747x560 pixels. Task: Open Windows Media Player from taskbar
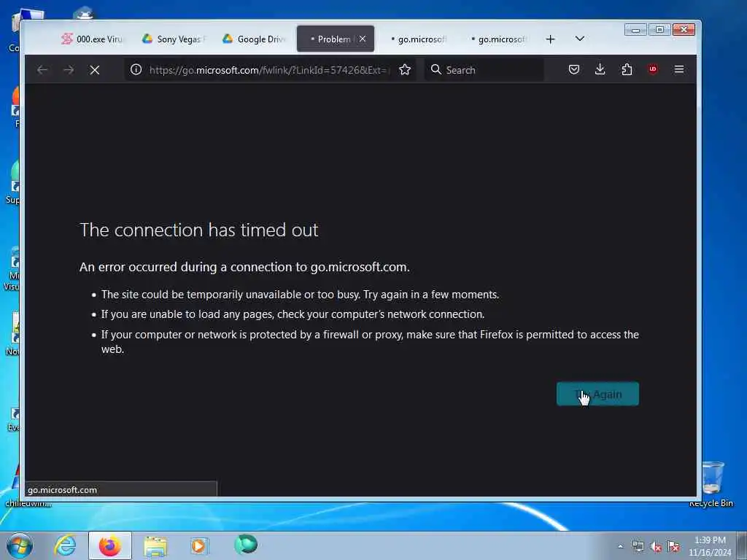coord(199,545)
